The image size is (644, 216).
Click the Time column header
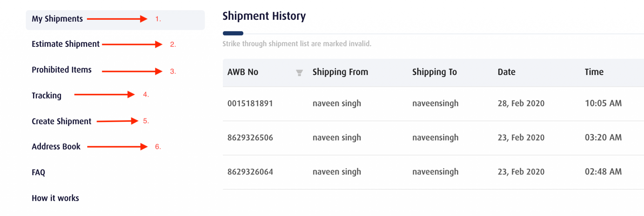click(594, 72)
